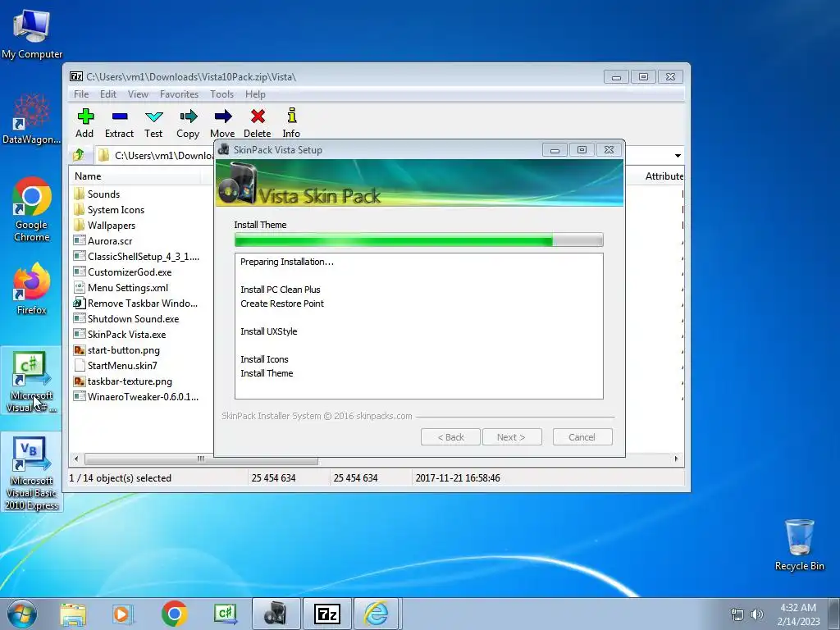Select CustomizerGod.exe in the list
Image resolution: width=840 pixels, height=630 pixels.
point(129,272)
